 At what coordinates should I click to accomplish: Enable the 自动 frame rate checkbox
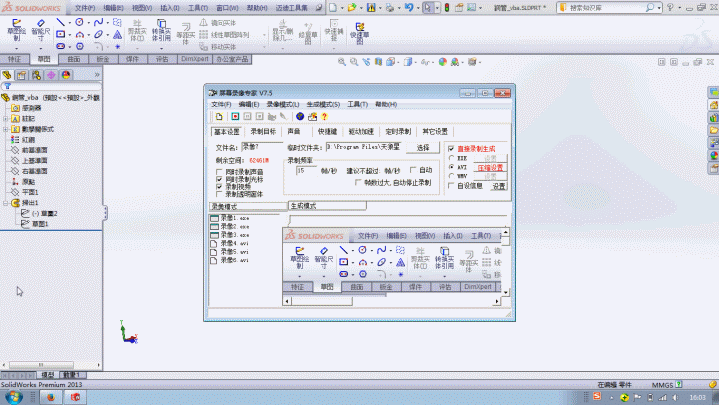pos(413,170)
